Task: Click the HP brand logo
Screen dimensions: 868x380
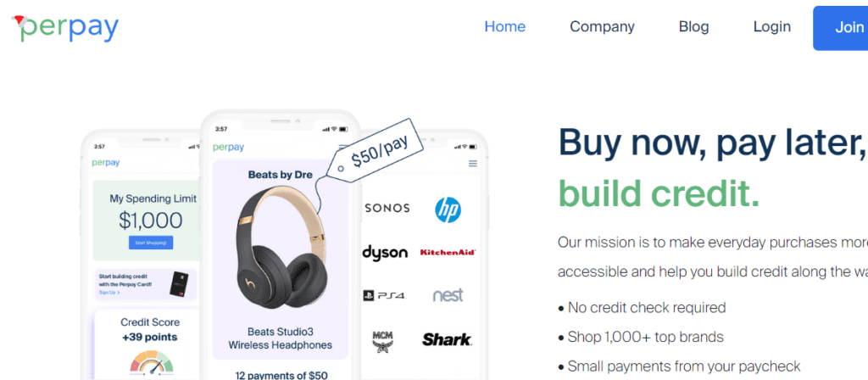Action: 448,210
